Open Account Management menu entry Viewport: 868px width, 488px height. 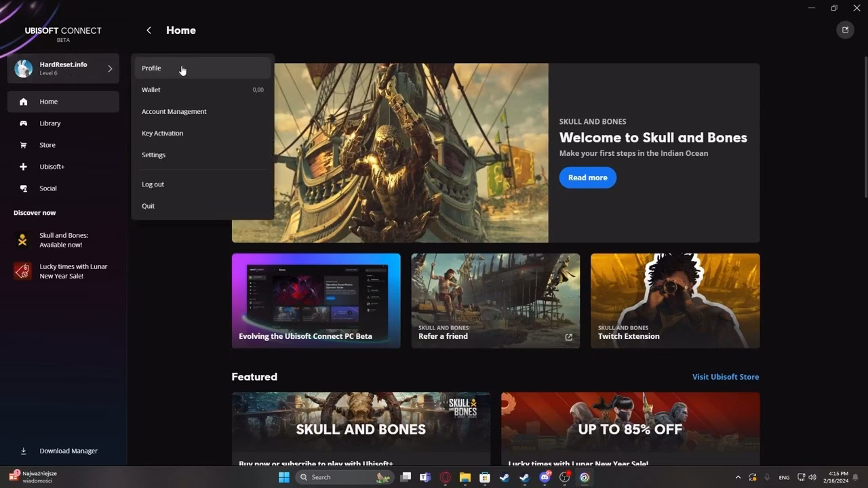202,111
